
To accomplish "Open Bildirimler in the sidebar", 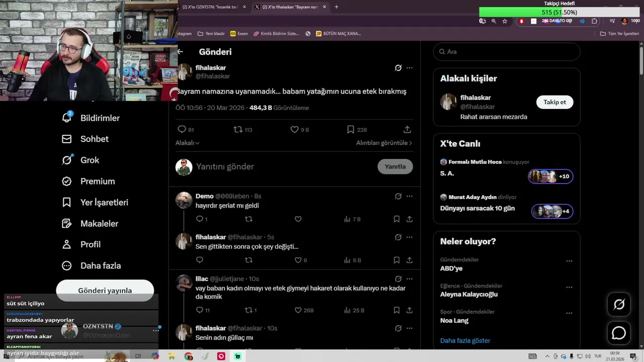I will [x=91, y=118].
